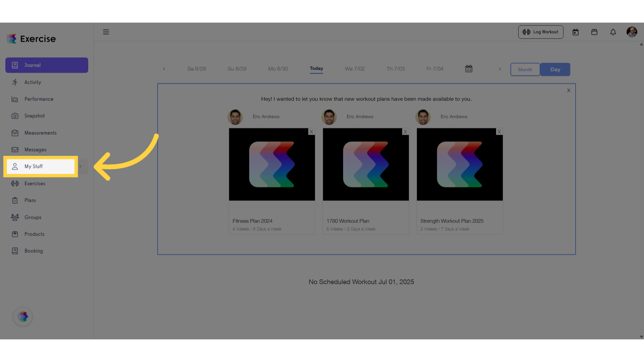Go to the next week arrow

tap(500, 69)
